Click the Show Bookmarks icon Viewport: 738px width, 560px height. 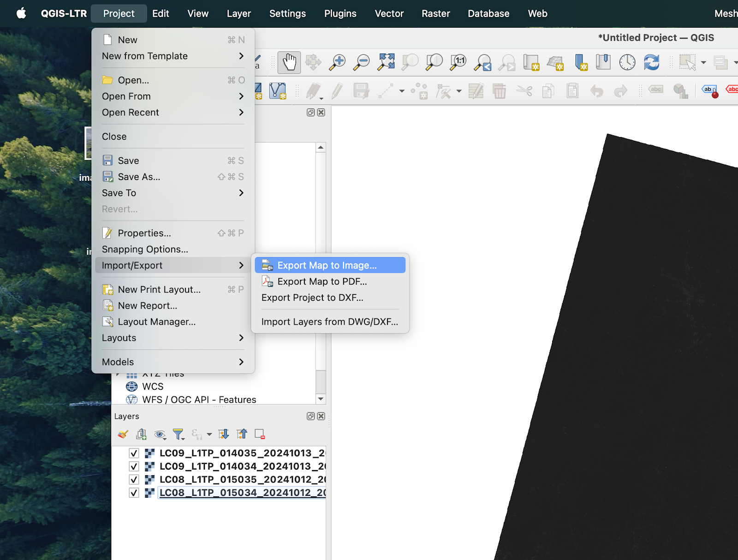coord(603,62)
